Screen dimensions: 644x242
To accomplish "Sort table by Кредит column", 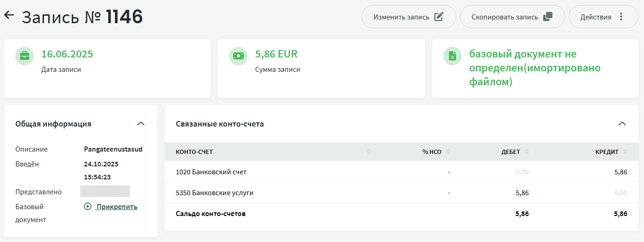I will pos(625,152).
